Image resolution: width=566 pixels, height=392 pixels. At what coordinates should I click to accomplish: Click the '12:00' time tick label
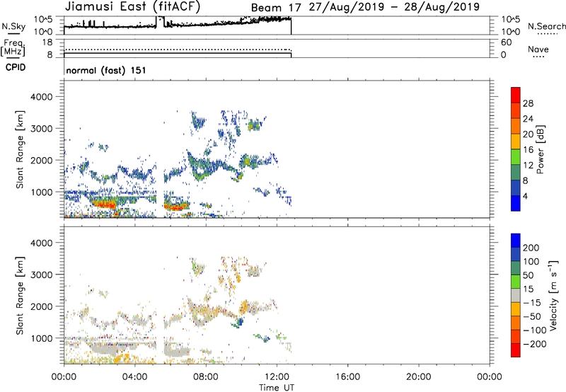coord(277,377)
